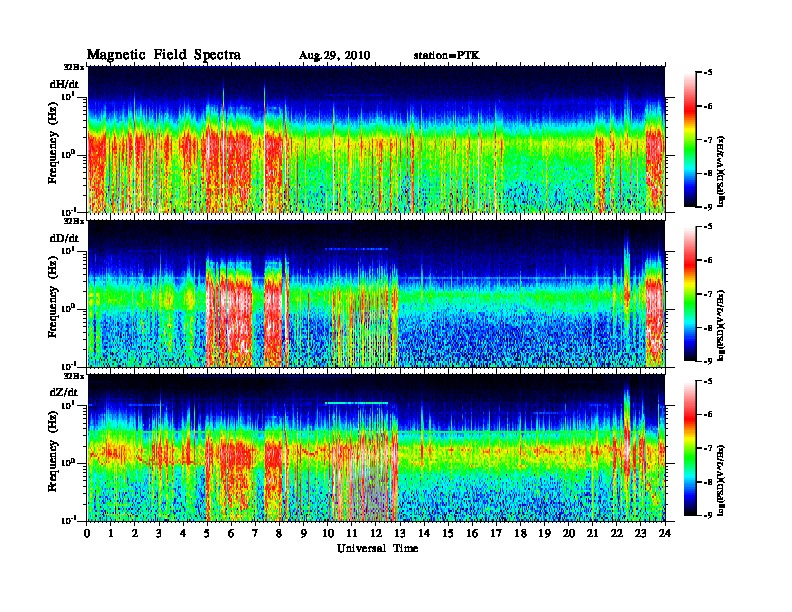Click the log(PSD) unit label of dH/dt colorbar
Image resolution: width=792 pixels, height=612 pixels.
(x=722, y=171)
